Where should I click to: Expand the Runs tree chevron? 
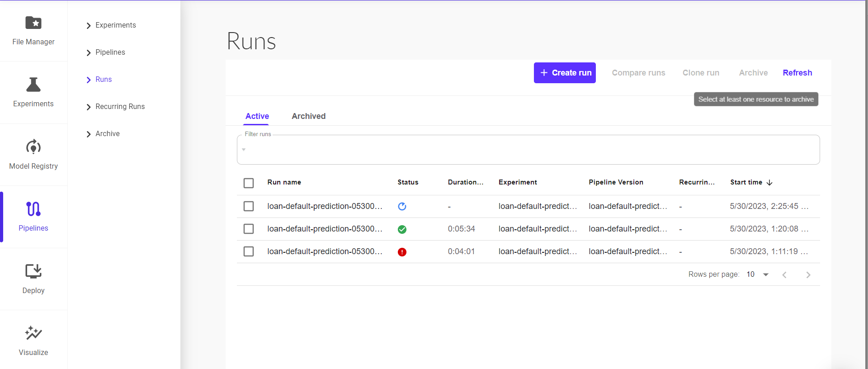click(89, 80)
